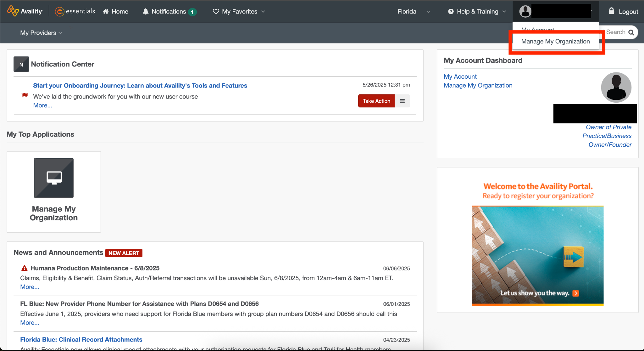644x351 pixels.
Task: Click the Help question mark icon
Action: pos(451,11)
